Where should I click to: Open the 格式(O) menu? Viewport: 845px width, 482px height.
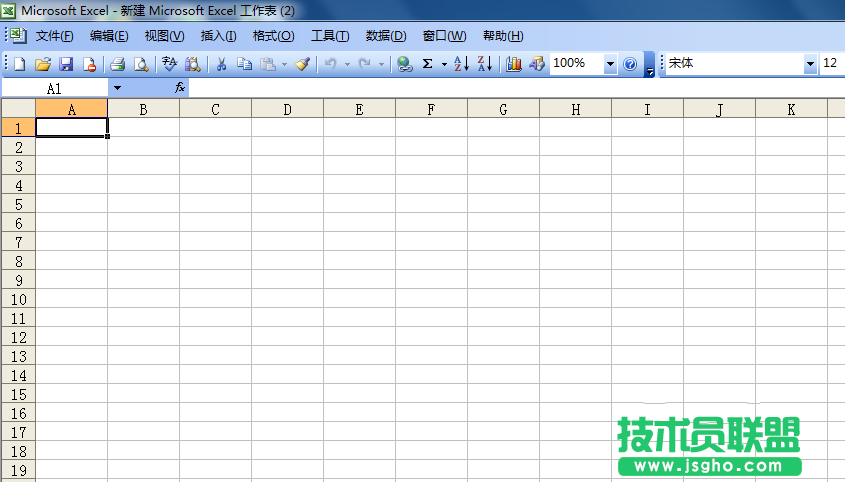pyautogui.click(x=274, y=36)
